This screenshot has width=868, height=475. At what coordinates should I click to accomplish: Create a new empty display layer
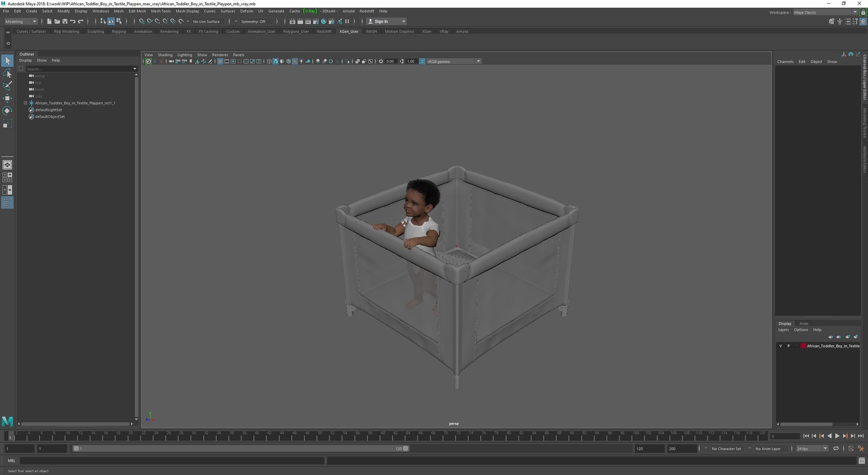(x=848, y=337)
